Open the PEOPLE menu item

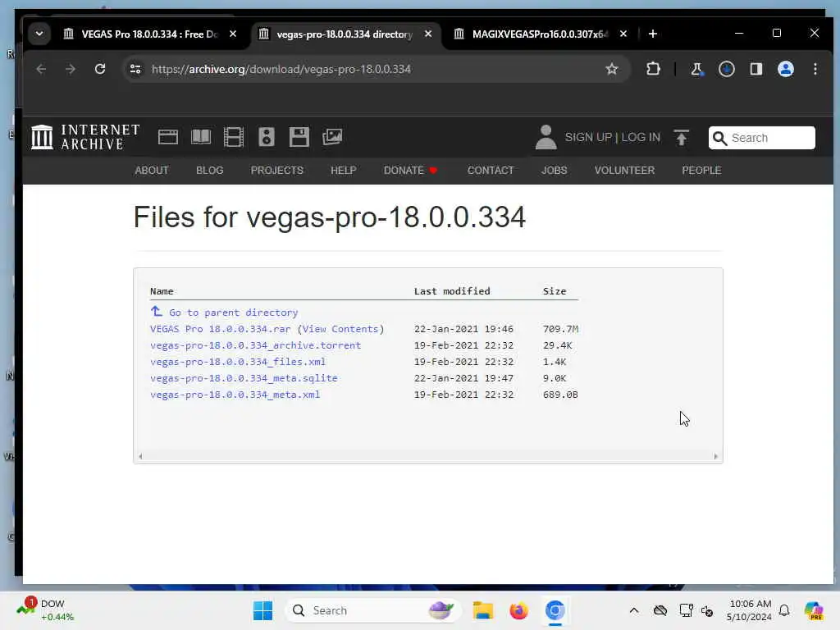click(701, 171)
